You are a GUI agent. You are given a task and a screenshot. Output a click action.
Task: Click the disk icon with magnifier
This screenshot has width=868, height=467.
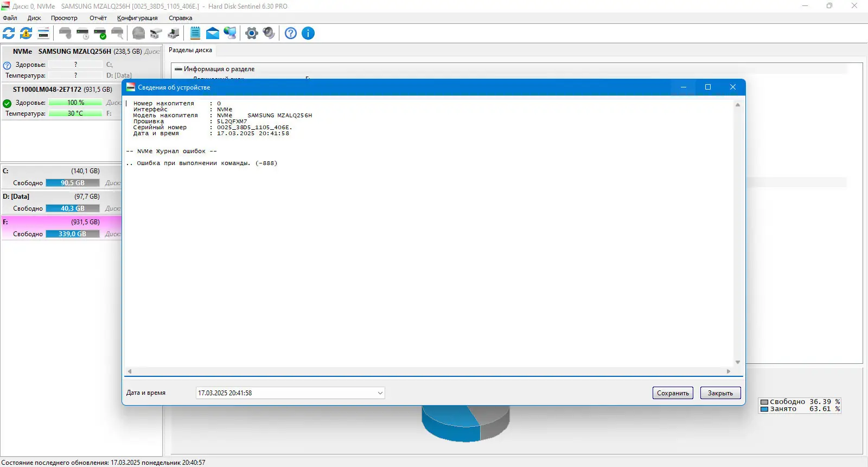point(117,33)
